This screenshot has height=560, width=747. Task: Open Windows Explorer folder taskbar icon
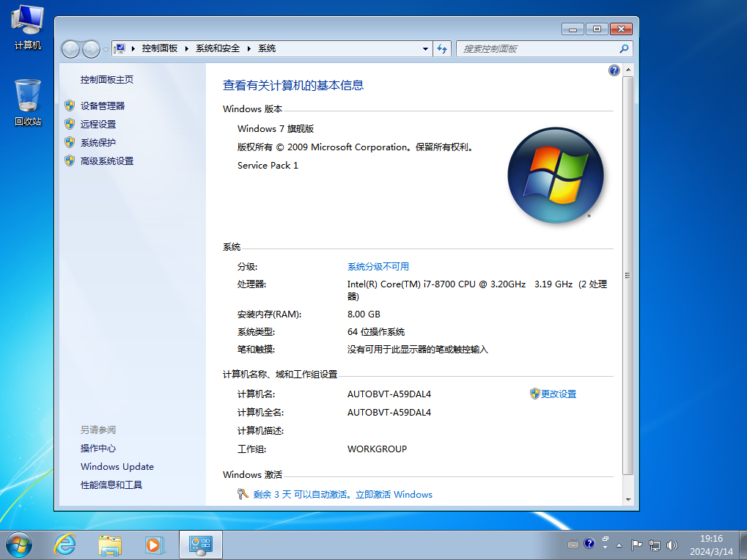pyautogui.click(x=110, y=545)
